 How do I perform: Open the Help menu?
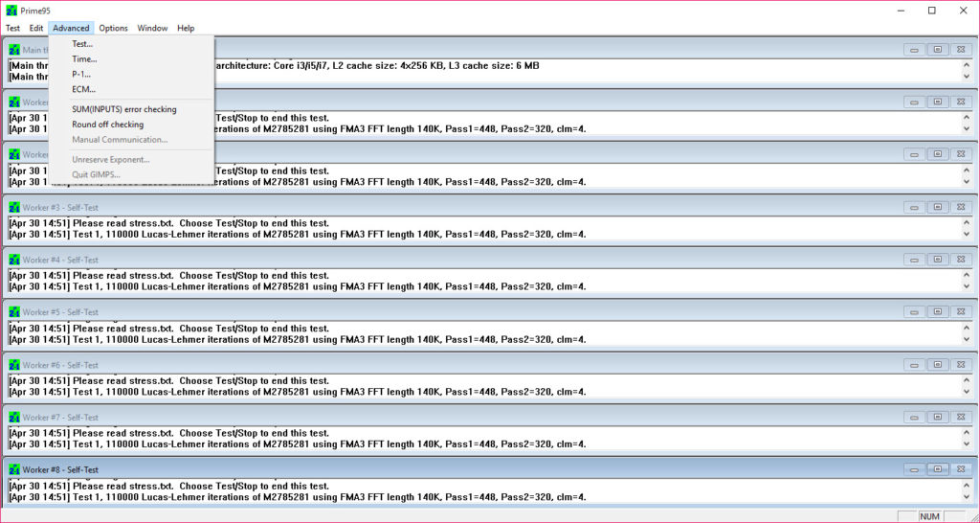click(186, 28)
